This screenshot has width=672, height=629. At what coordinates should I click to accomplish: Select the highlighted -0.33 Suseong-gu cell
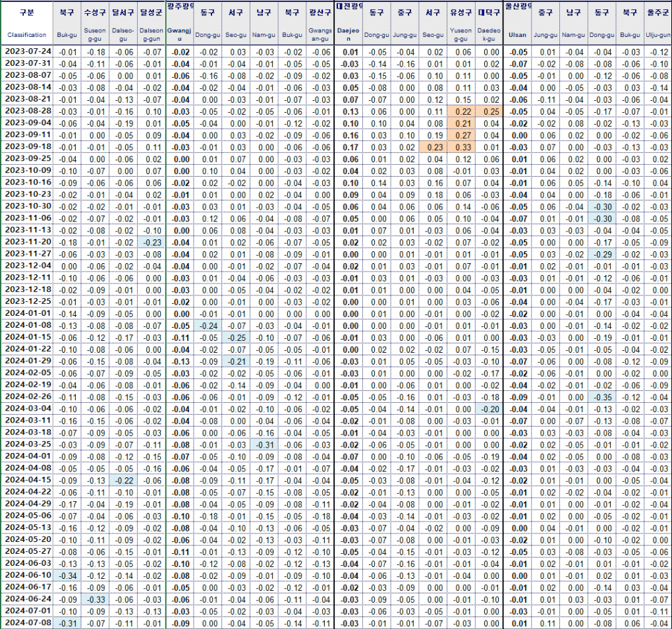pos(95,599)
